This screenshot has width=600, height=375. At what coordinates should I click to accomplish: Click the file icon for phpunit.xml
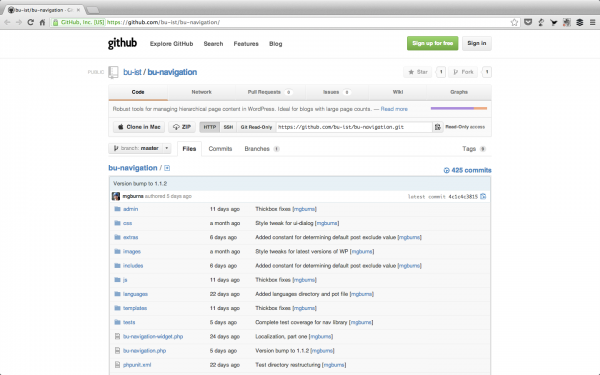coord(117,365)
